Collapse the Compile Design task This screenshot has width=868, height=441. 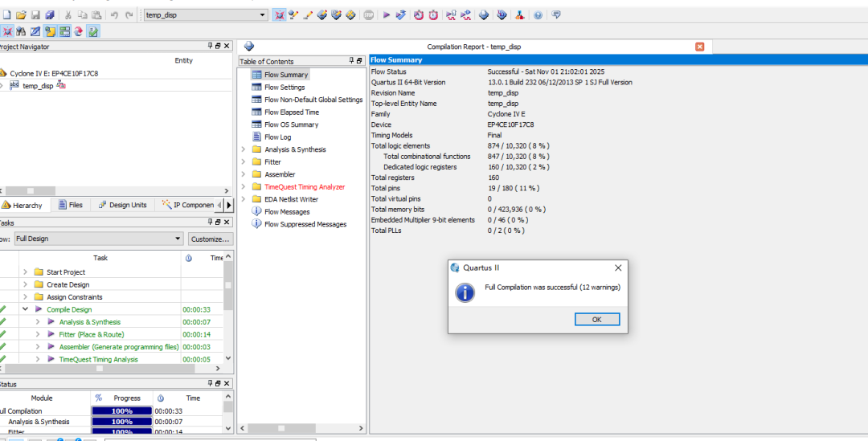pos(26,309)
